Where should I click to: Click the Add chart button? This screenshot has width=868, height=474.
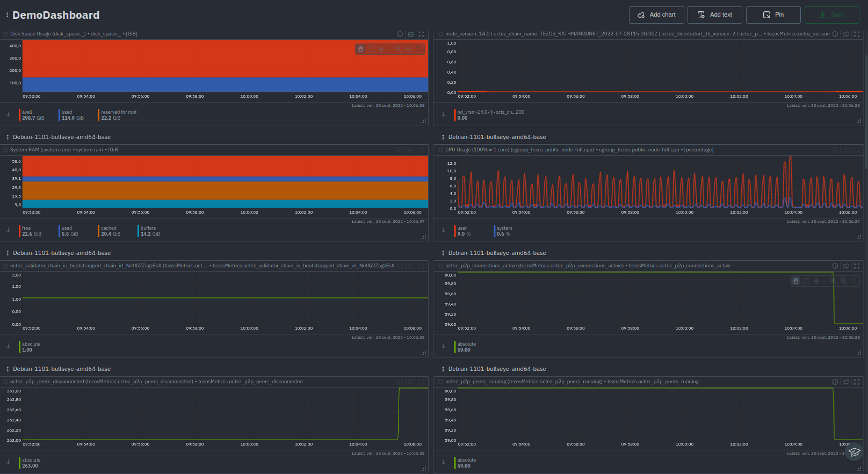[656, 15]
